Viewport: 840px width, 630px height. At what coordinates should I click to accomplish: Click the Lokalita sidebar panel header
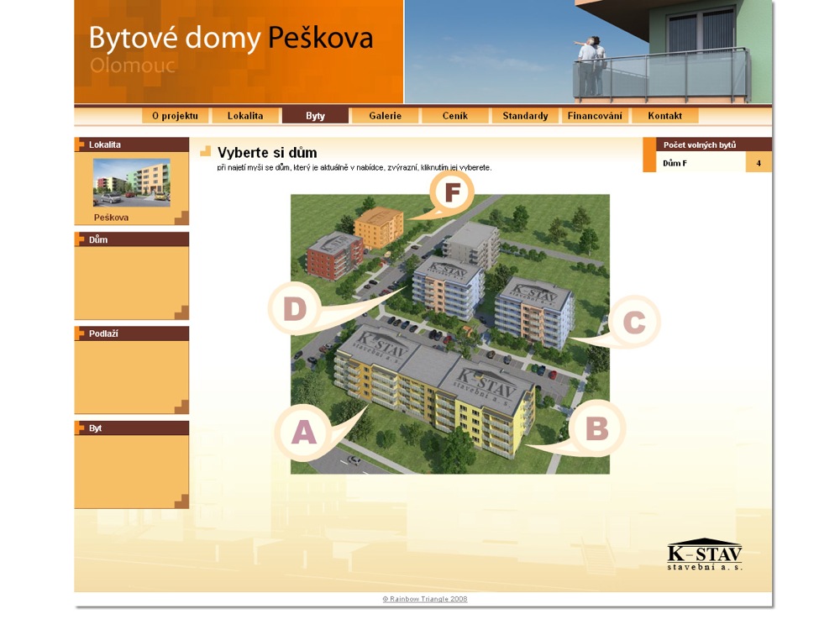(x=132, y=144)
